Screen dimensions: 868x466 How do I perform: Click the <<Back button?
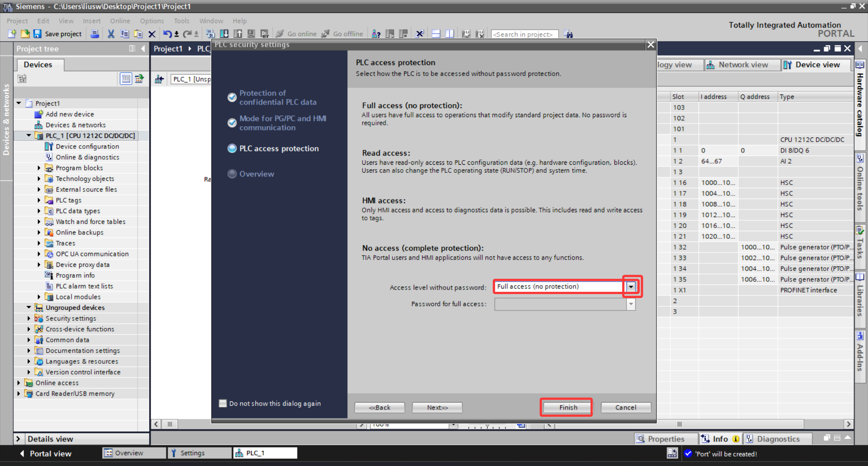(x=379, y=407)
